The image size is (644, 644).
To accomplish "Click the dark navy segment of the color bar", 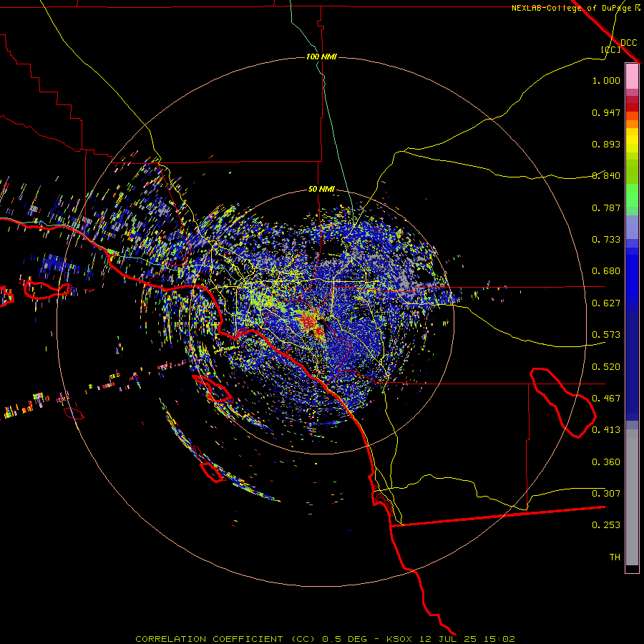I will pyautogui.click(x=632, y=366).
